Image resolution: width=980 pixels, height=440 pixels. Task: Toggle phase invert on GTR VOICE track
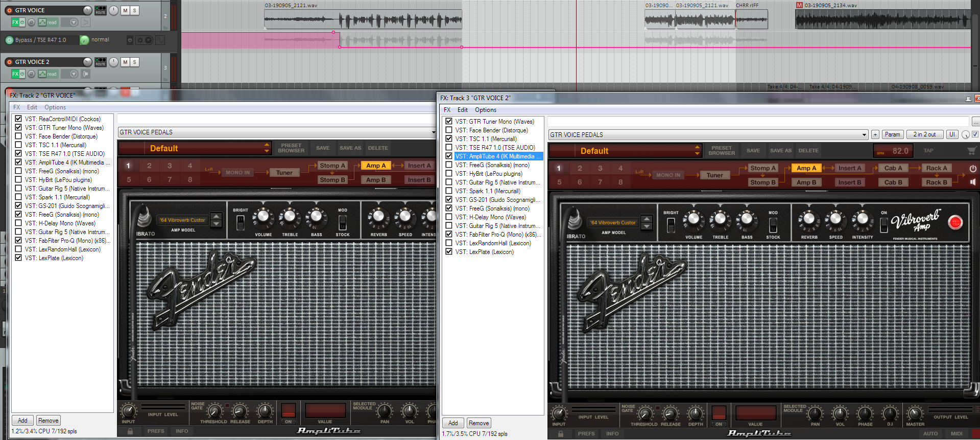[x=31, y=22]
